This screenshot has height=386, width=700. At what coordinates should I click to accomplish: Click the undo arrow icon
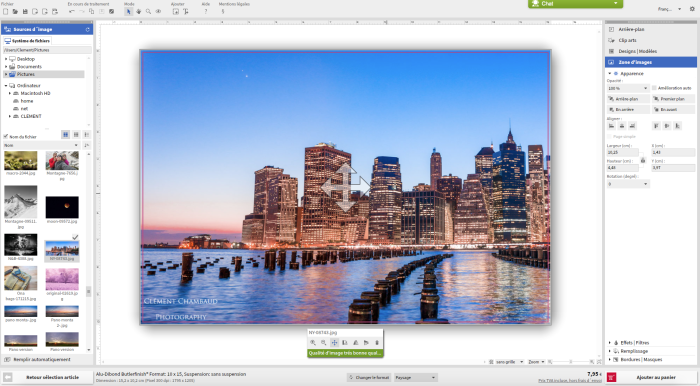point(72,12)
